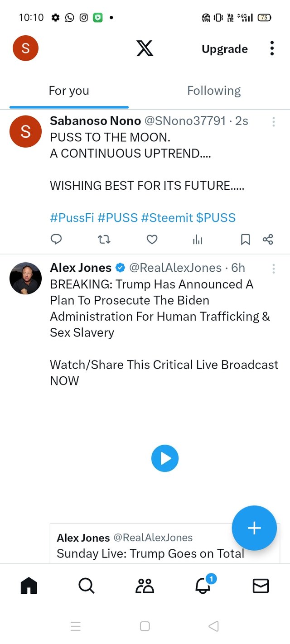The image size is (290, 644).
Task: Go to Home feed icon
Action: tap(29, 586)
